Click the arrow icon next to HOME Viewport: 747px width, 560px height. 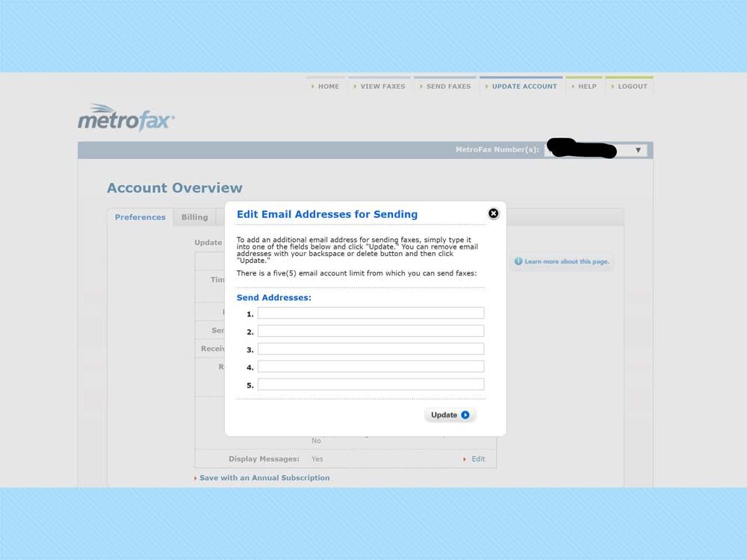coord(314,86)
